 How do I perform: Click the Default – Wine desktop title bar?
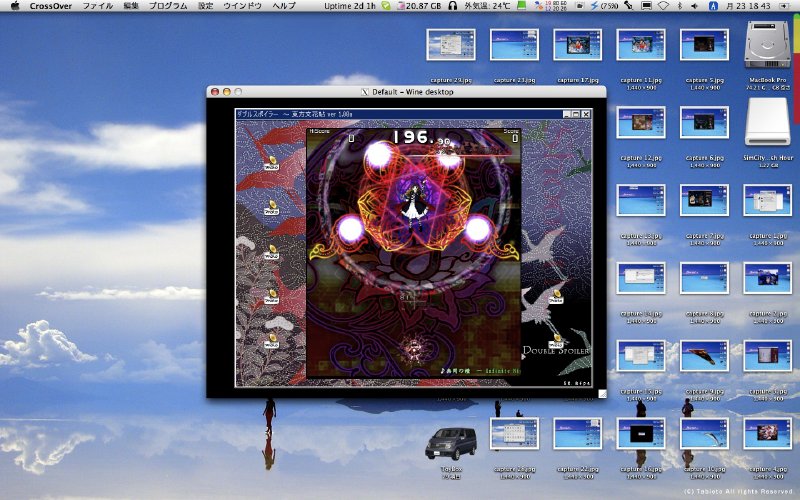tap(406, 92)
